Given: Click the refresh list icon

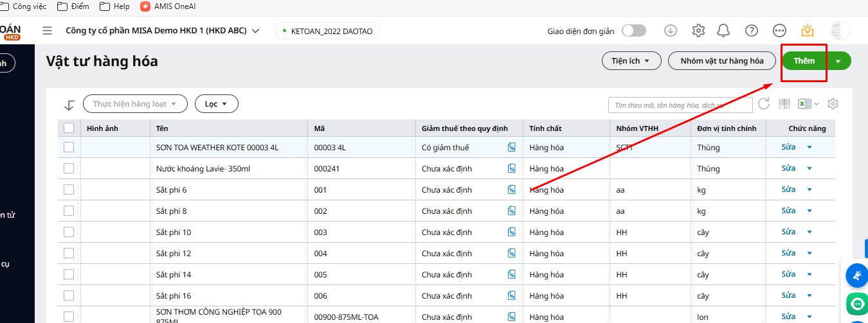Looking at the screenshot, I should click(x=764, y=103).
